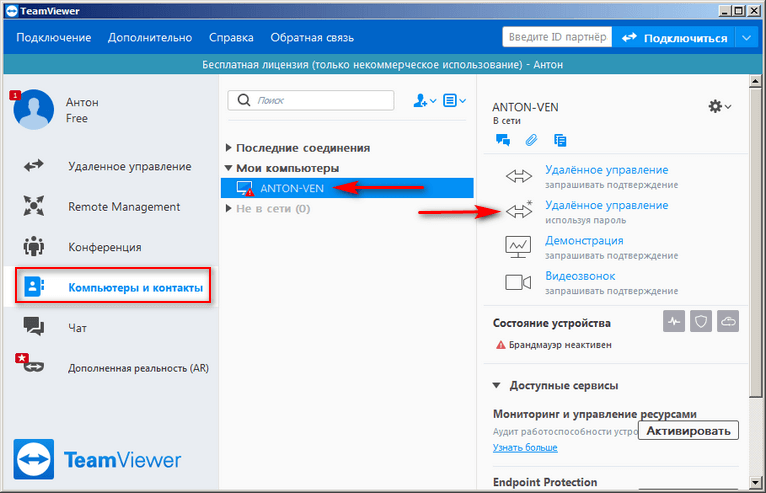Click the contacts book icon in sidebar

[34, 287]
